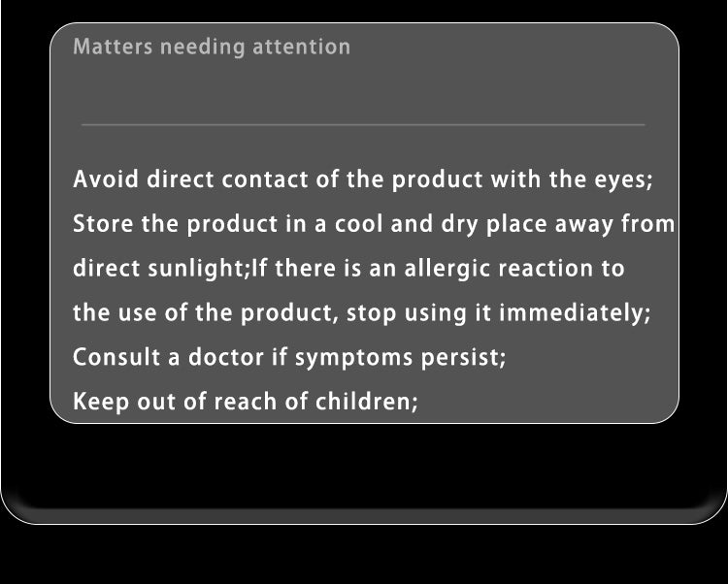Click the word "attention" in the heading
The image size is (728, 584).
(x=301, y=47)
